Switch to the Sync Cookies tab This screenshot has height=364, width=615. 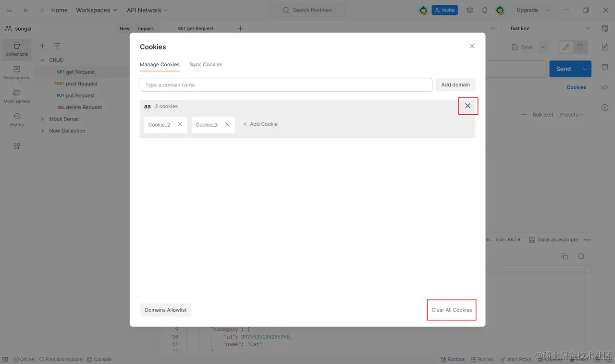click(x=206, y=64)
